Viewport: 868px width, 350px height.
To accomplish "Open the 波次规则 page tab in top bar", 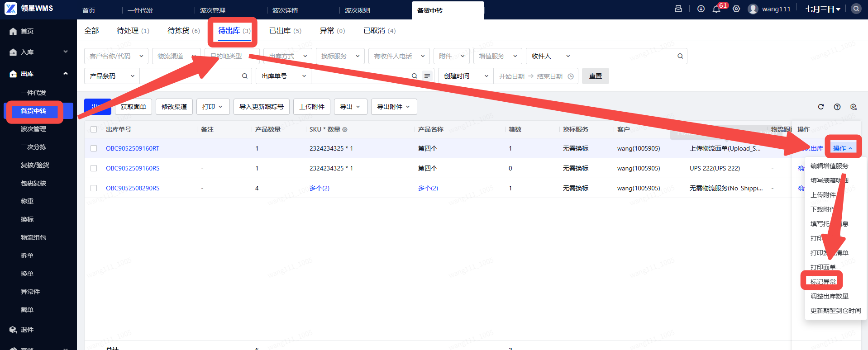I will tap(358, 10).
